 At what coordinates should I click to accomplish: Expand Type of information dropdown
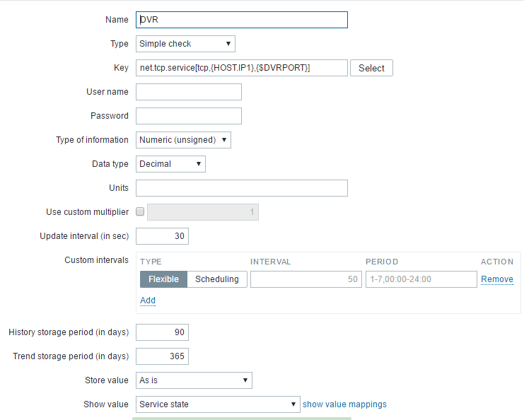tap(183, 140)
